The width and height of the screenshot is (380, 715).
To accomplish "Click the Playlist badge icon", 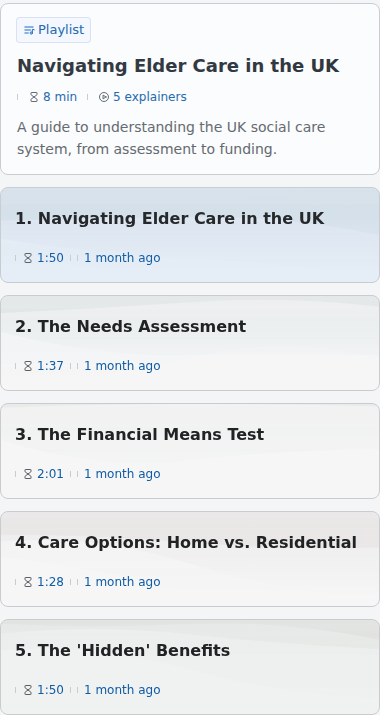I will coord(29,30).
